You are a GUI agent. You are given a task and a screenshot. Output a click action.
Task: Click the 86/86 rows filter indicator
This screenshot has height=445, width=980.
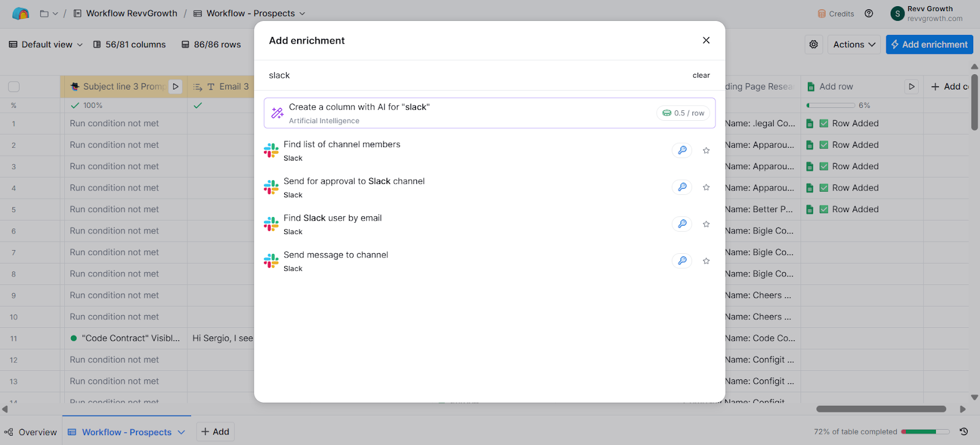click(x=211, y=44)
